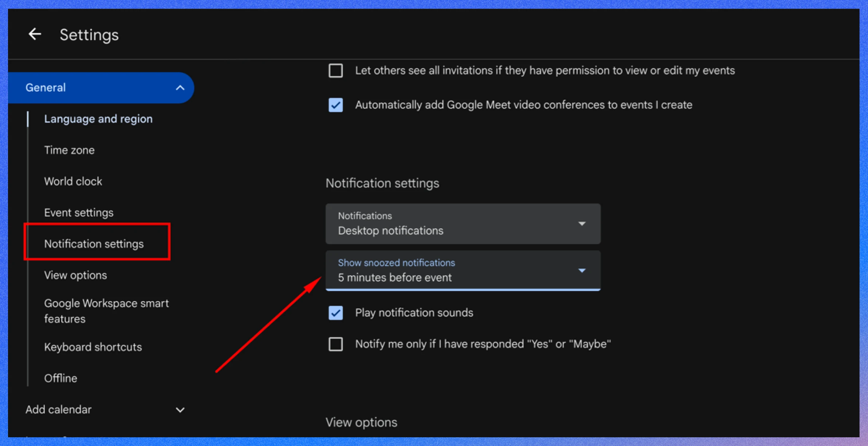Select Notification settings in sidebar
The height and width of the screenshot is (446, 868).
pos(94,244)
